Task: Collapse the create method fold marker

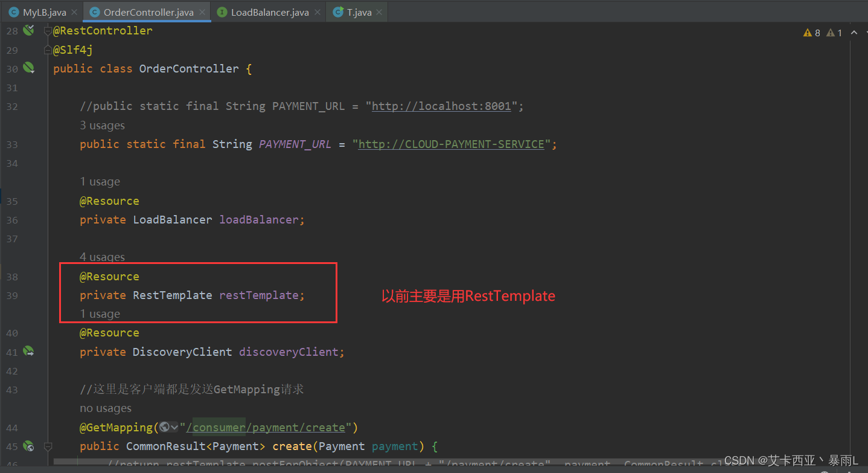Action: [48, 446]
